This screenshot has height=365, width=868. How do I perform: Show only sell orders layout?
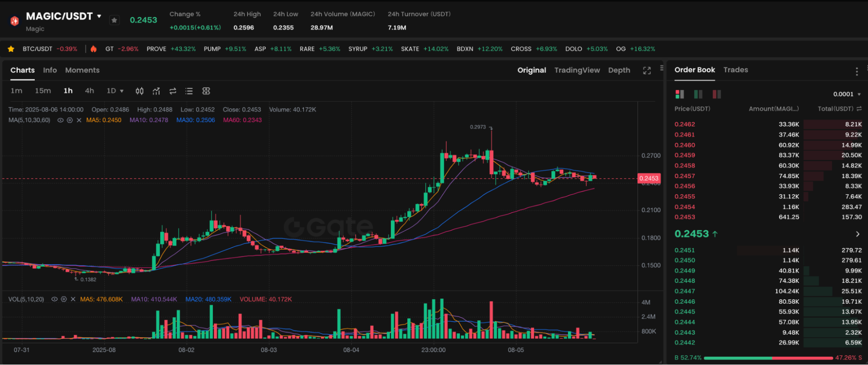click(x=717, y=94)
